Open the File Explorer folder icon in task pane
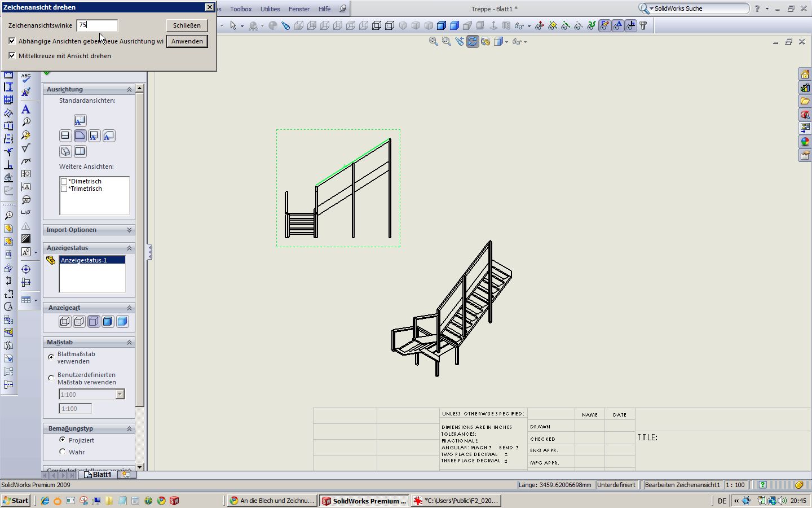812x508 pixels. coord(805,101)
